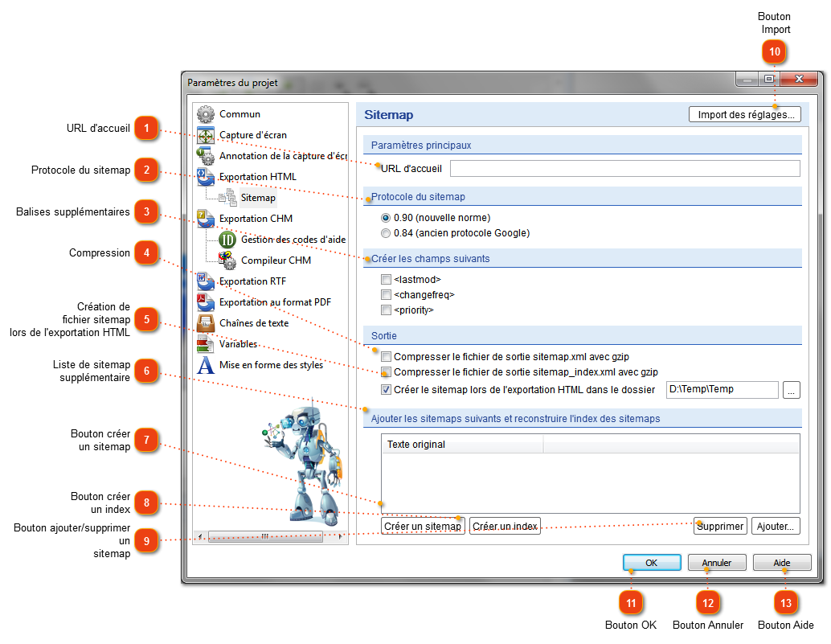Click the Ajouter... button

tap(776, 527)
